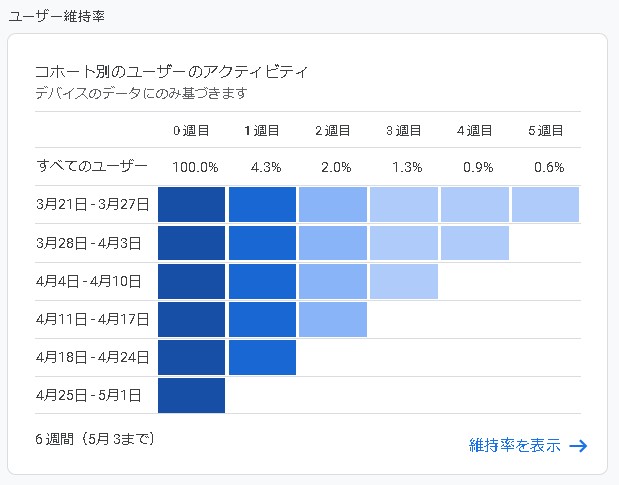Select the 4月11日 - 4月17日 week 2 cell
Image resolution: width=619 pixels, height=485 pixels.
click(333, 319)
